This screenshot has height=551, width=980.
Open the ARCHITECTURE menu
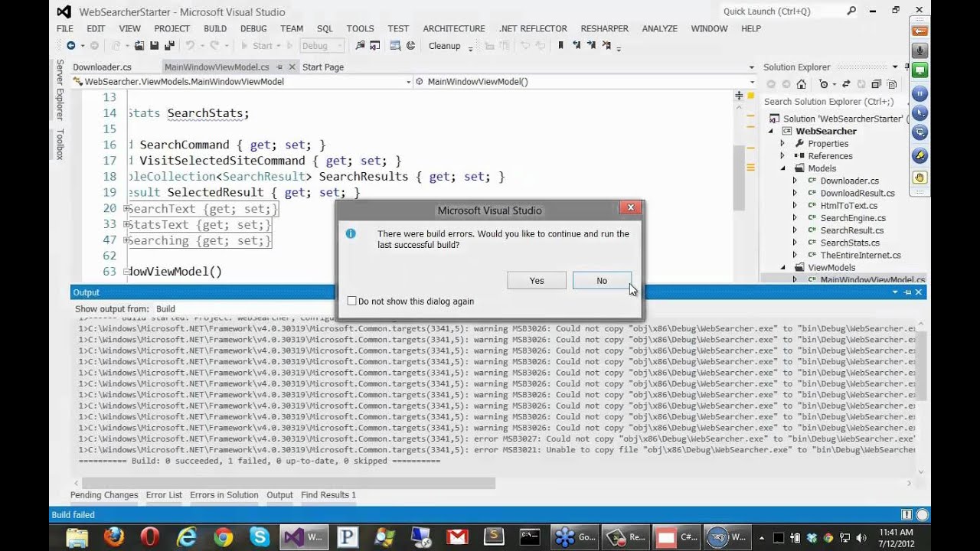pyautogui.click(x=454, y=28)
